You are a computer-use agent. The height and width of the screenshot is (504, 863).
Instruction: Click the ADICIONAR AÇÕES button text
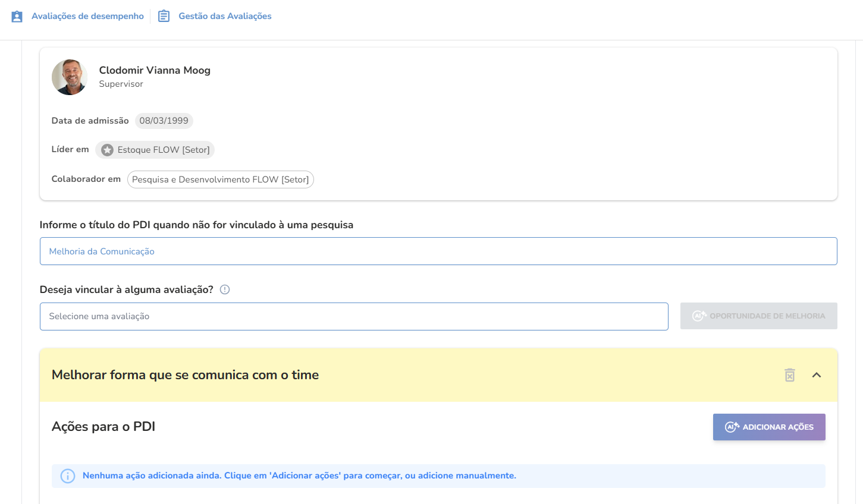(778, 427)
